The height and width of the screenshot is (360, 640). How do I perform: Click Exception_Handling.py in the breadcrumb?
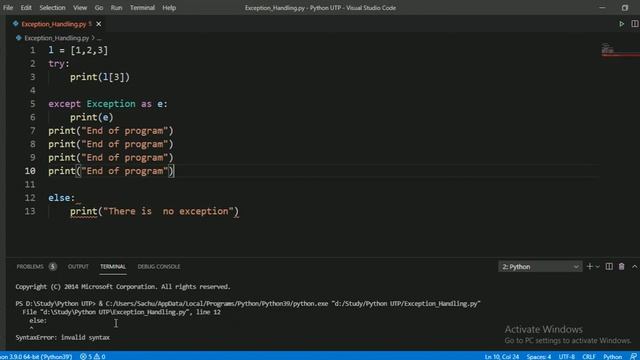[56, 38]
